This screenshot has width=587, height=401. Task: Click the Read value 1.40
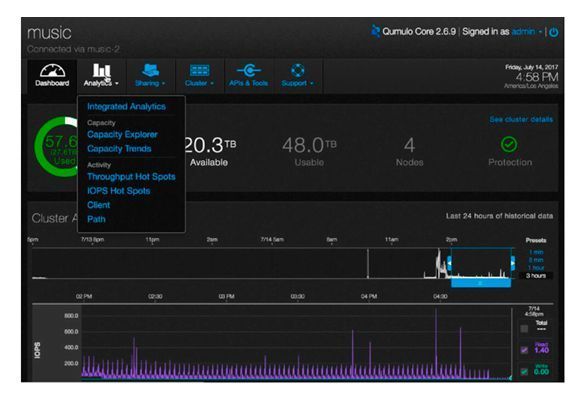coord(541,350)
